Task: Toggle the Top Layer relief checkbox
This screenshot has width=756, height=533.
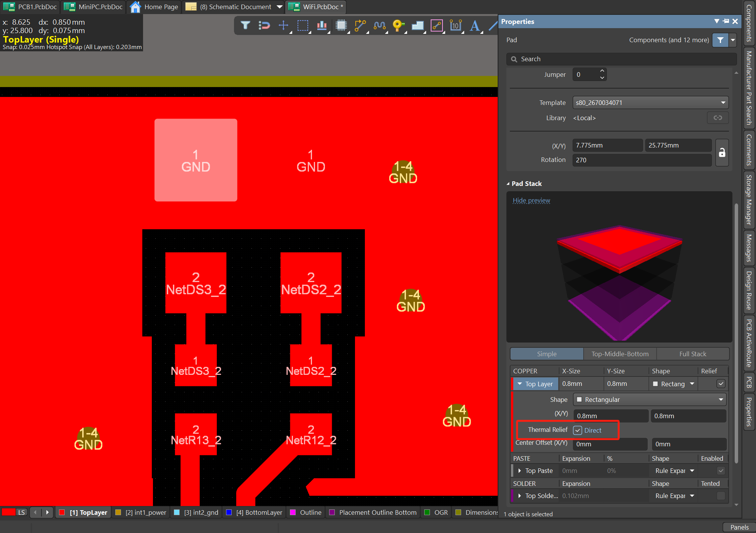Action: point(721,384)
